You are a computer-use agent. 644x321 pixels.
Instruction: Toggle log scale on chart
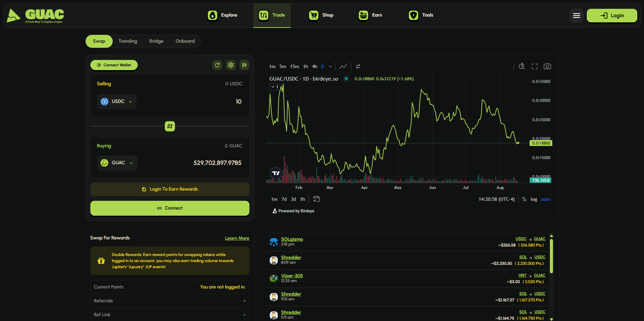(x=534, y=199)
